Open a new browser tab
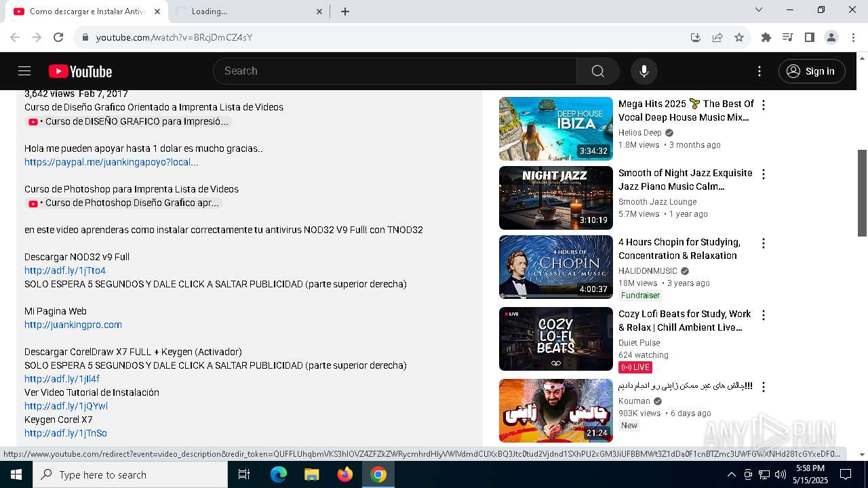The width and height of the screenshot is (868, 488). click(345, 12)
